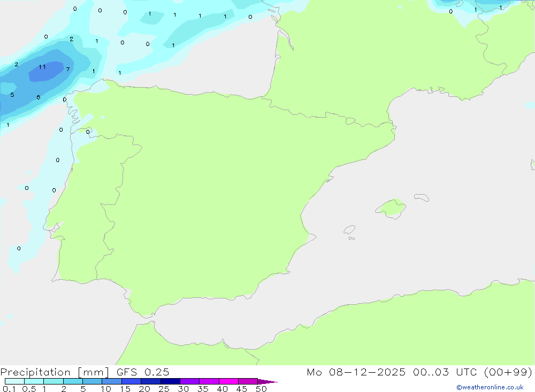Click the '(00+99)' forecast offset text

coord(508,372)
